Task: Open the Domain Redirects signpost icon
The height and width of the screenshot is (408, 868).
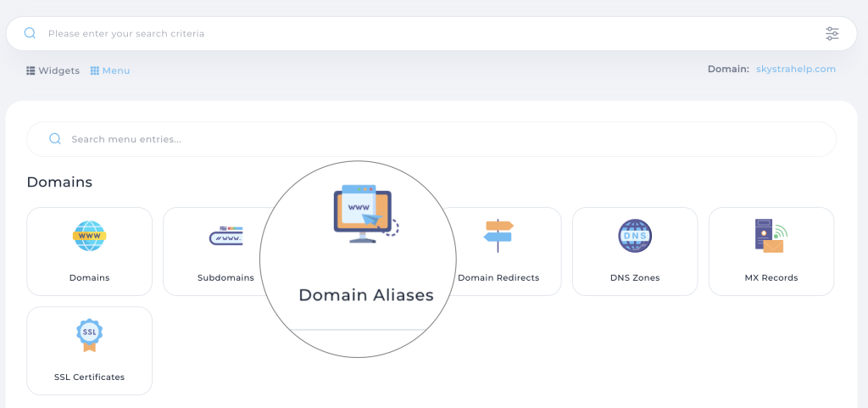Action: coord(498,236)
